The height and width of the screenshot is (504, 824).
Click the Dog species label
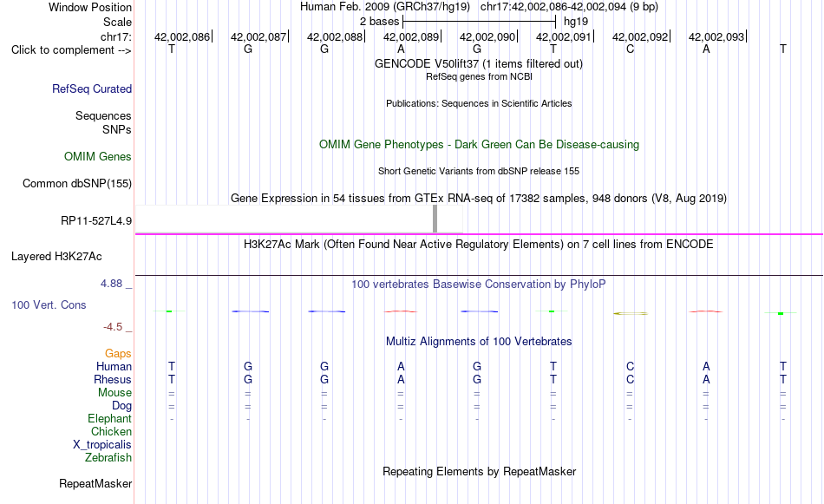[x=121, y=406]
